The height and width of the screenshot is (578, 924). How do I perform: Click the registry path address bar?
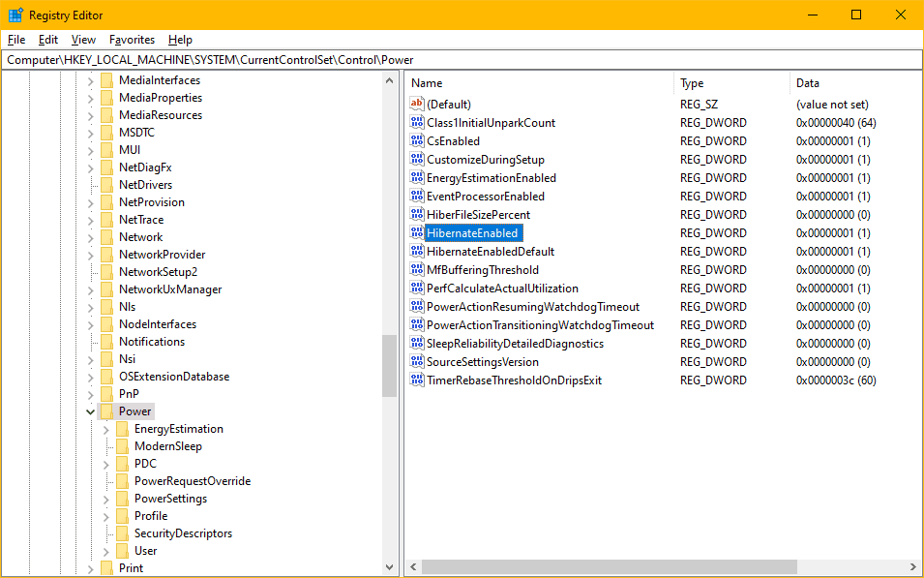(290, 59)
